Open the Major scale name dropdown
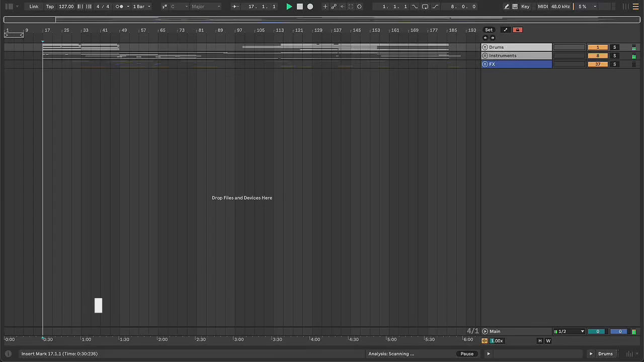The height and width of the screenshot is (362, 644). tap(206, 7)
